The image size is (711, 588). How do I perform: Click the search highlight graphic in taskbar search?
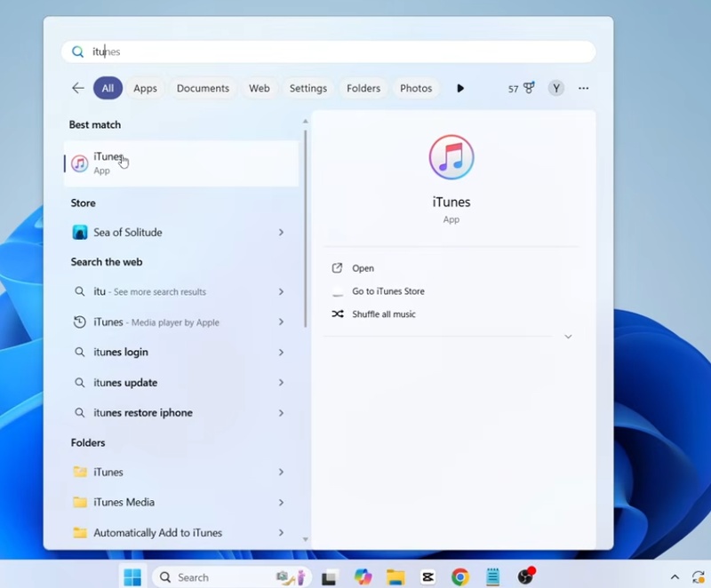point(292,577)
